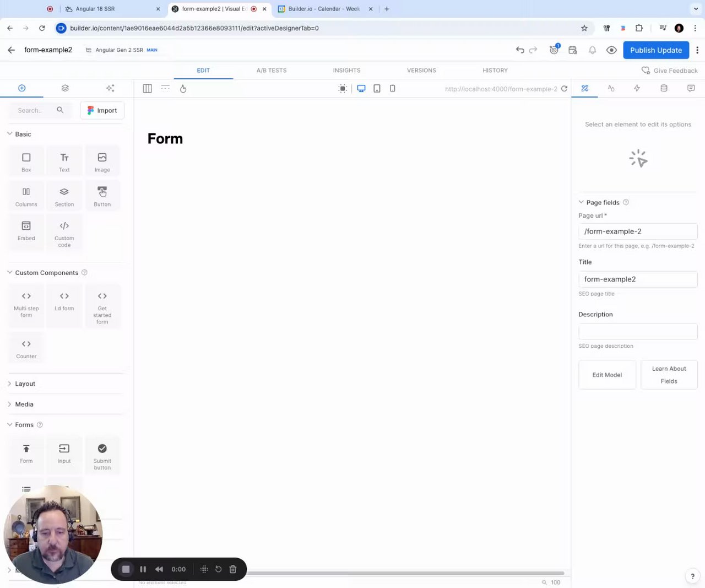Collapse the Forms section
Screen dimensions: 705x588
[x=9, y=424]
